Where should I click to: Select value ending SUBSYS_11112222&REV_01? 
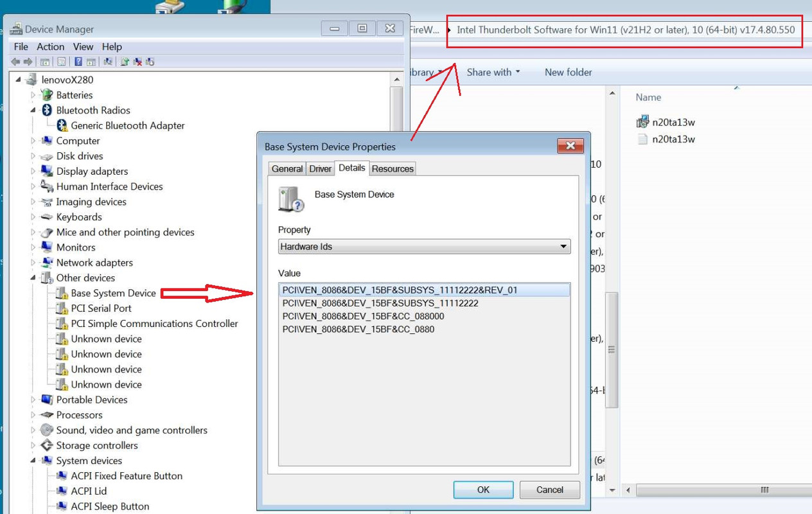pos(424,290)
